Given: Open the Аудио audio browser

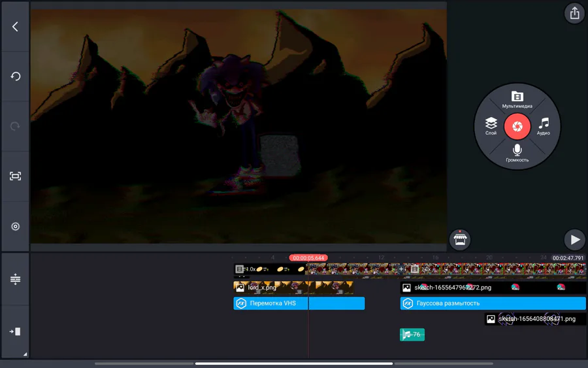Looking at the screenshot, I should (544, 126).
